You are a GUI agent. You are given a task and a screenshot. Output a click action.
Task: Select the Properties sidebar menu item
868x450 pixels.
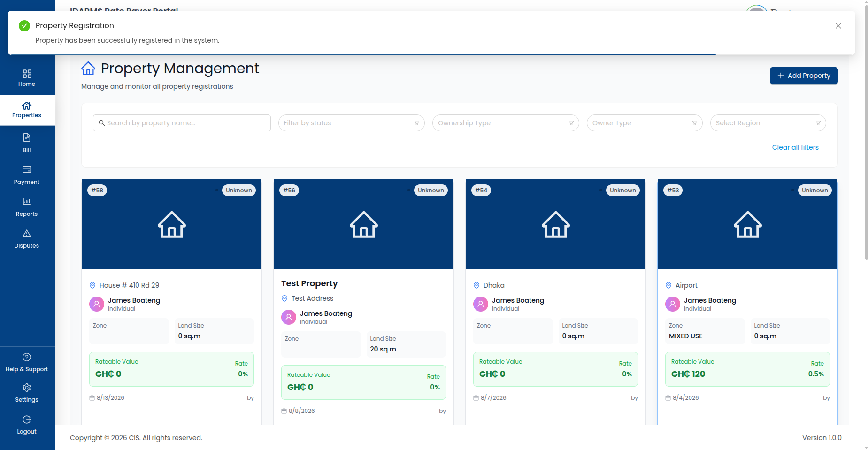pos(27,110)
